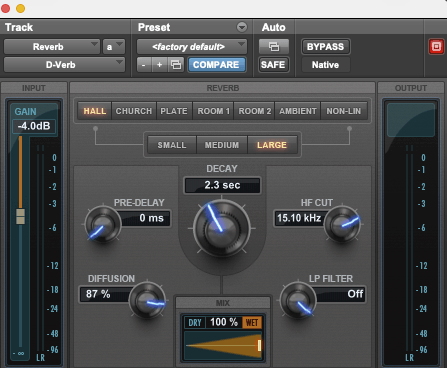This screenshot has width=447, height=368.
Task: Click the LP Filter knob
Action: point(298,300)
